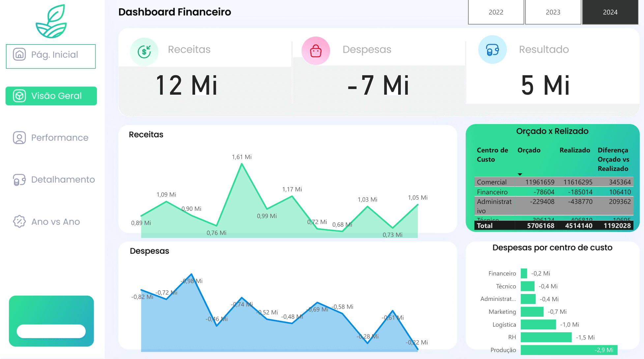Click the white pill button in green card
Screen dimensions: 644x359
(51, 331)
